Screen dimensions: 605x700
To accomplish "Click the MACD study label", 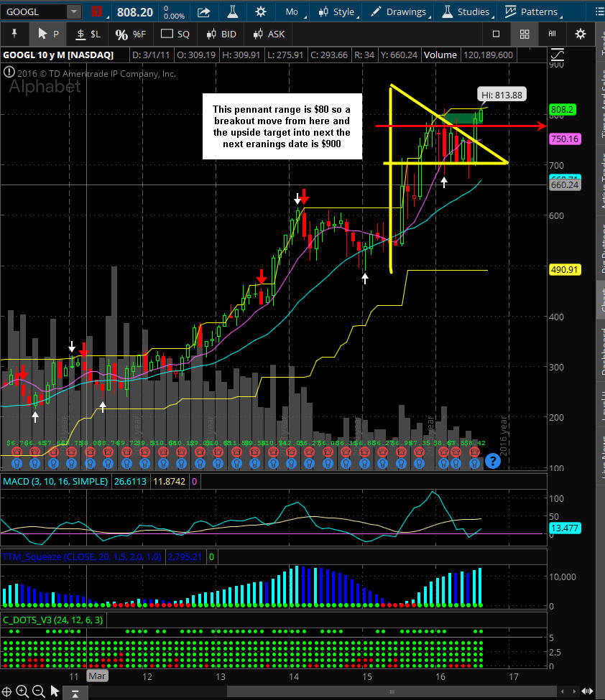I will (x=55, y=481).
